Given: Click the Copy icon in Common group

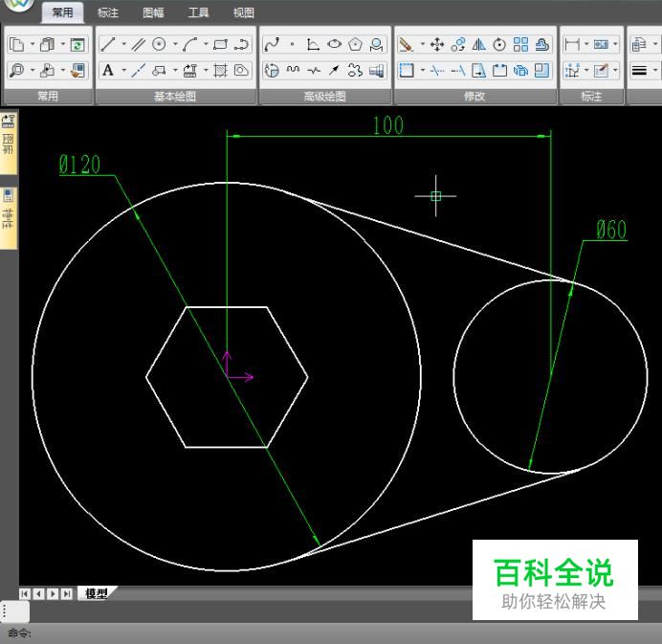Looking at the screenshot, I should coord(16,44).
